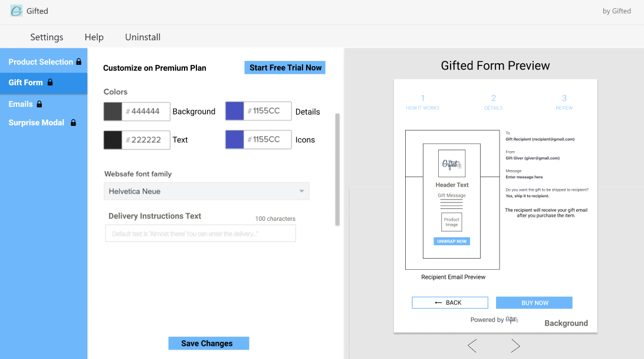This screenshot has height=359, width=644.
Task: Click the 'Background' label in preview corner
Action: 566,323
